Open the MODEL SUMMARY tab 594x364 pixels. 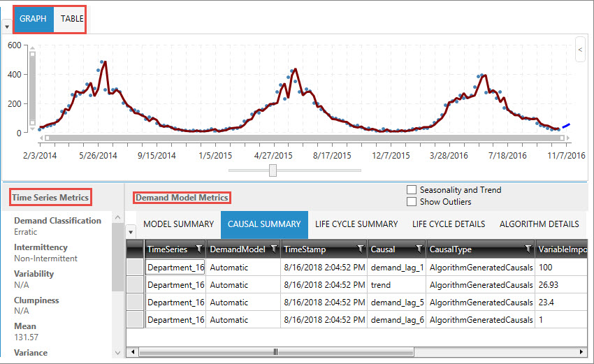[179, 224]
